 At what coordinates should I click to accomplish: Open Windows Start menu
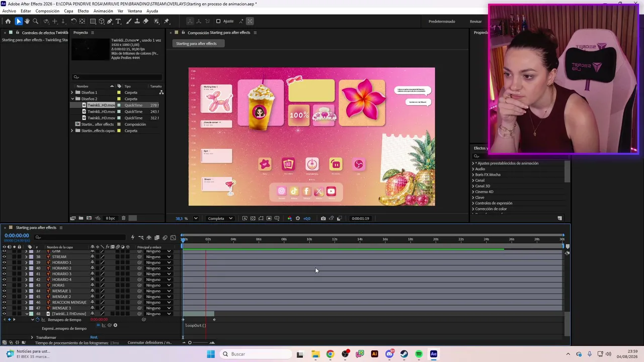[x=211, y=354]
